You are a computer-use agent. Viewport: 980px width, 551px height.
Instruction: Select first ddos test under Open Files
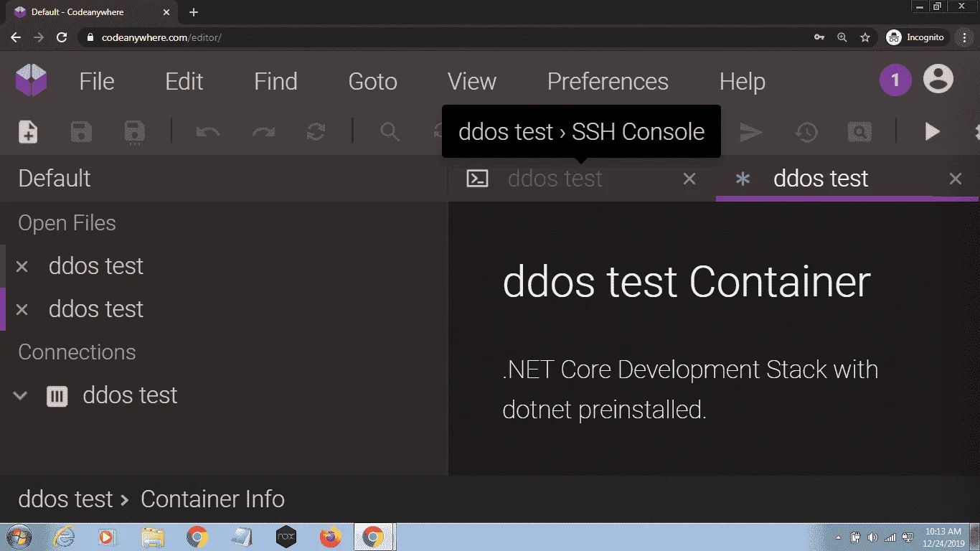click(96, 266)
